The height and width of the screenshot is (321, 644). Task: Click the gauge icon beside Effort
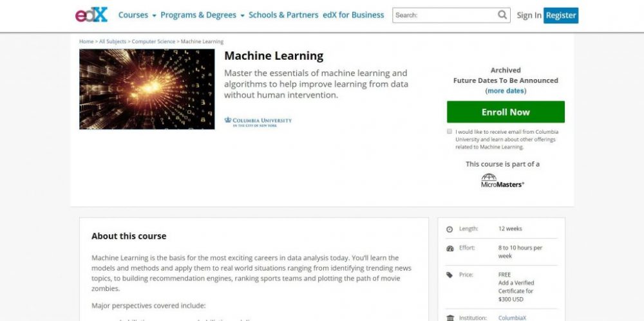[450, 248]
